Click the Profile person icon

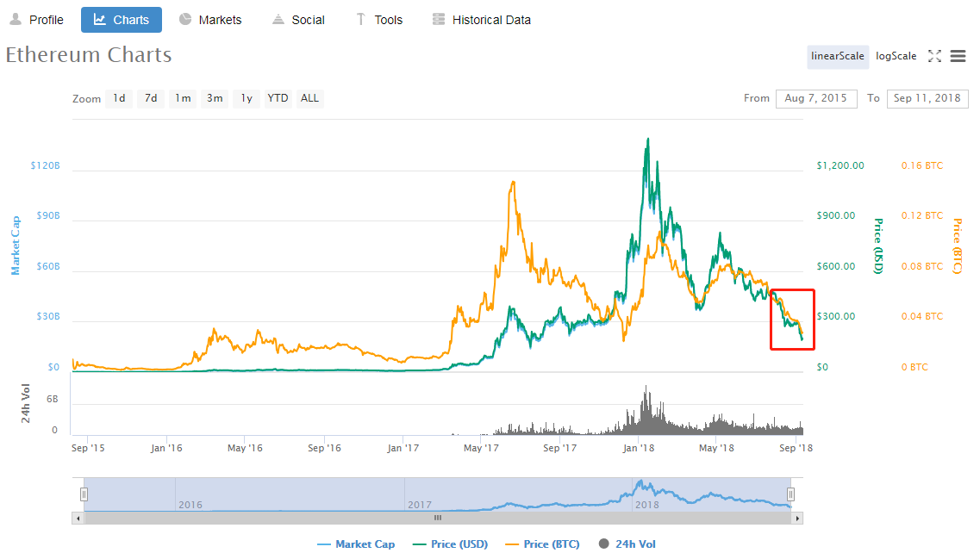[x=16, y=19]
